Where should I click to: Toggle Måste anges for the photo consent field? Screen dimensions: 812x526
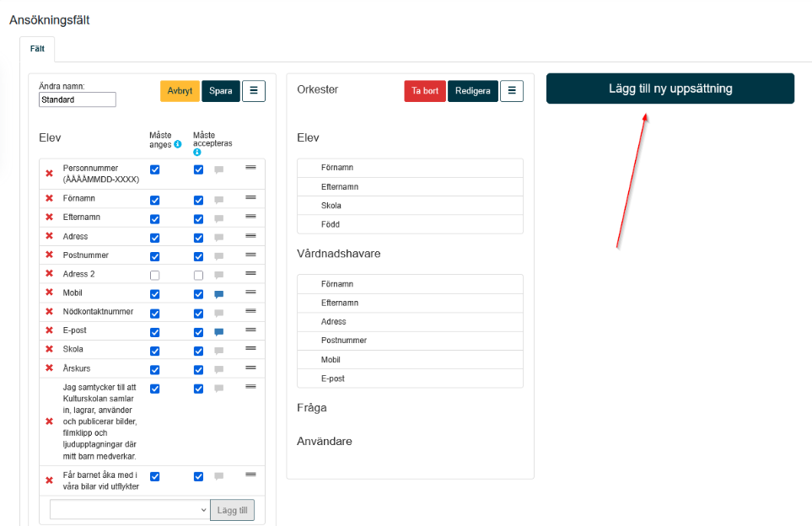click(155, 389)
